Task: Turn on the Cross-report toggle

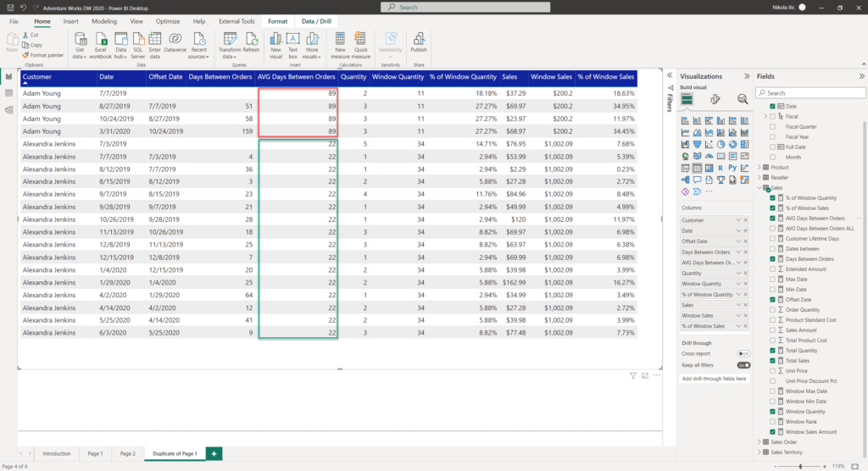Action: coord(743,353)
